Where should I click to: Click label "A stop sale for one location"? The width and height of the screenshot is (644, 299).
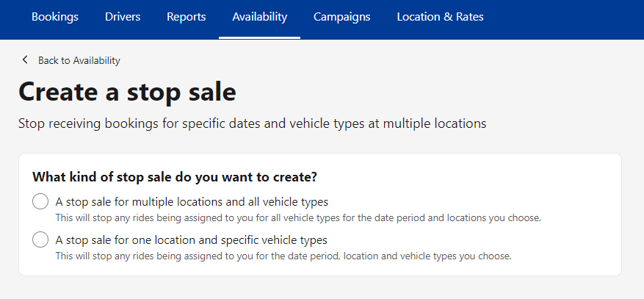click(x=192, y=239)
